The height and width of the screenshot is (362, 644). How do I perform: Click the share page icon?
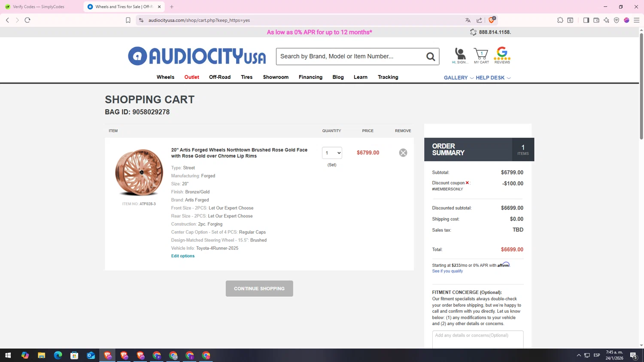coord(479,20)
